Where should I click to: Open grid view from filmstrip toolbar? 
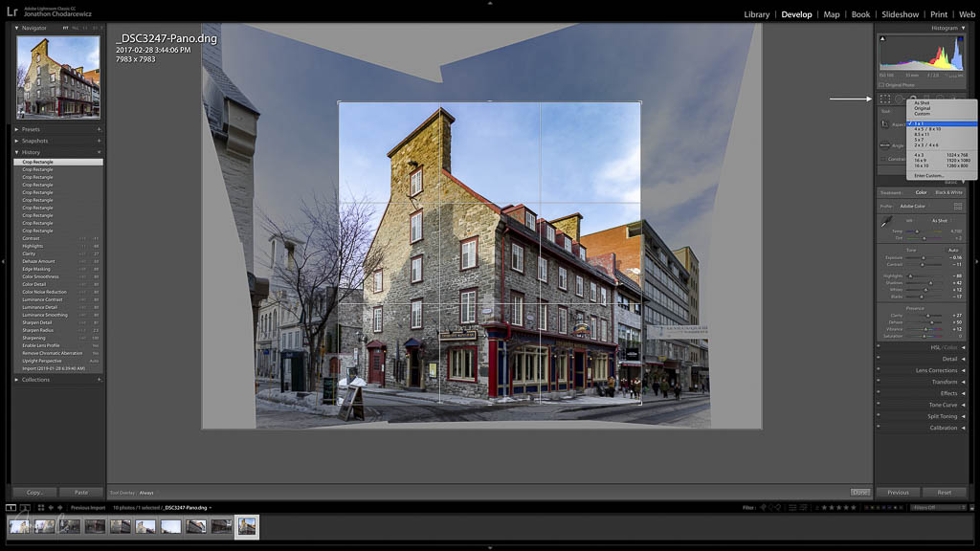click(40, 507)
